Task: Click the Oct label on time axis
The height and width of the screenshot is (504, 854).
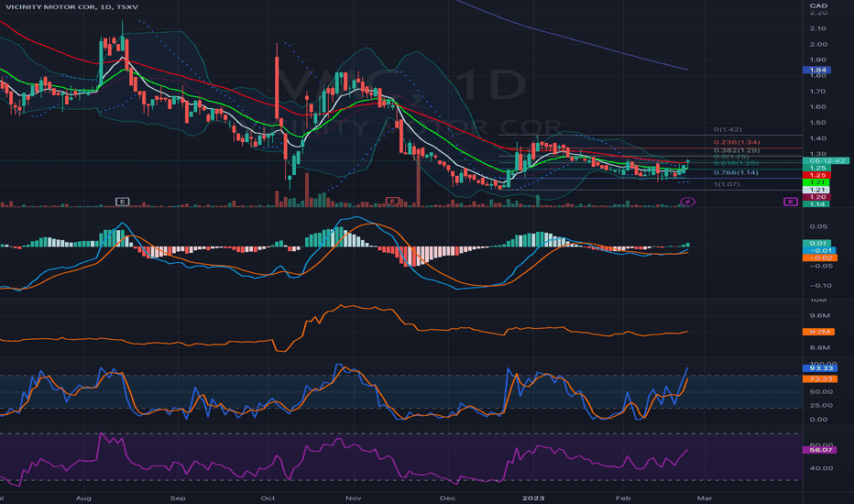Action: point(268,498)
